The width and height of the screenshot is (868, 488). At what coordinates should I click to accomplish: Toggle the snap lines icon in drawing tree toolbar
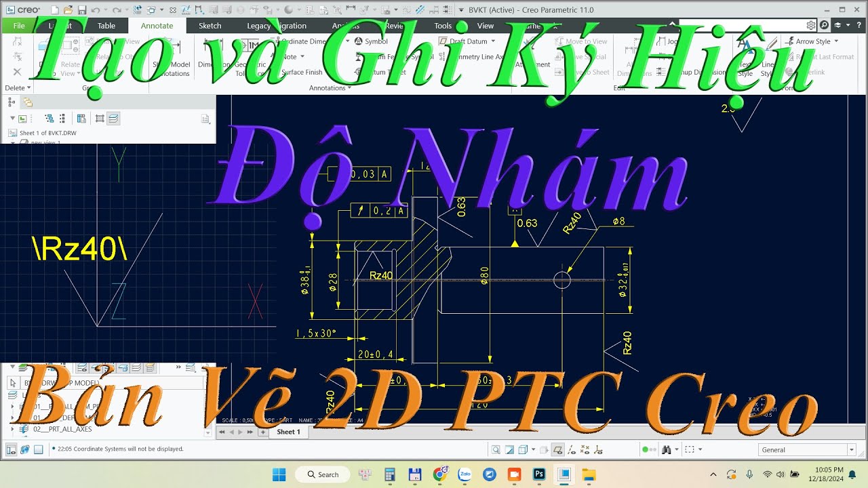(x=100, y=119)
